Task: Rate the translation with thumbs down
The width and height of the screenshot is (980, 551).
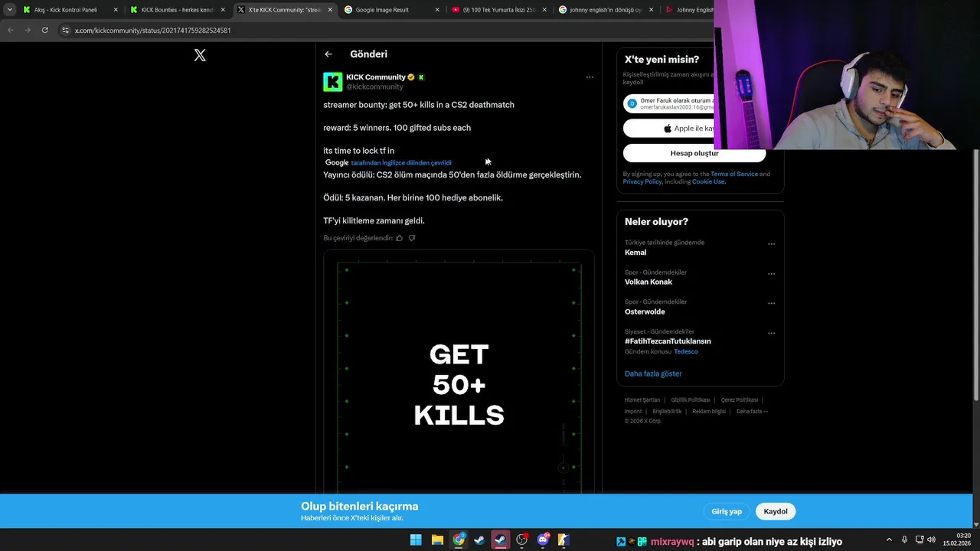Action: [412, 238]
